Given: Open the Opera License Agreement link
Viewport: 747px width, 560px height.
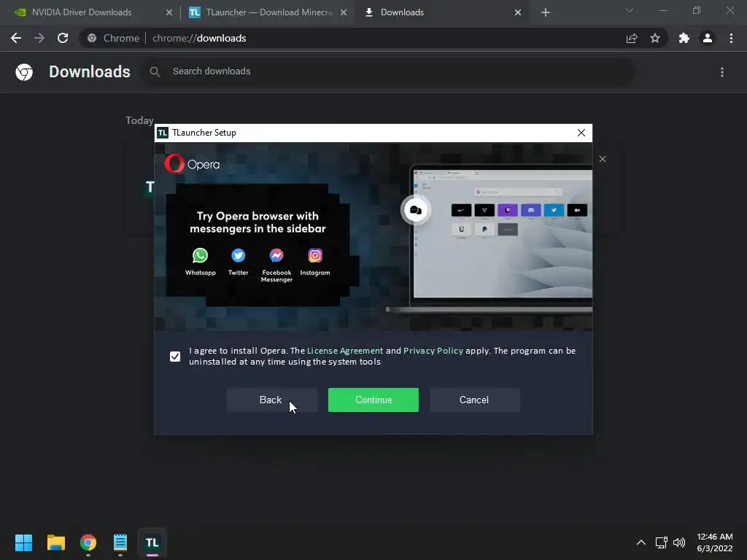Looking at the screenshot, I should point(345,351).
